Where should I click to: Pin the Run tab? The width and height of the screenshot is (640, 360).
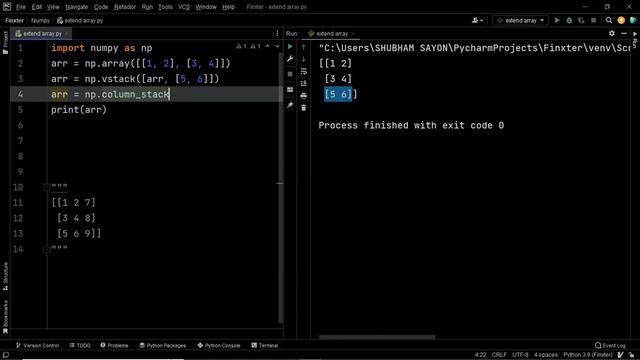[x=290, y=105]
